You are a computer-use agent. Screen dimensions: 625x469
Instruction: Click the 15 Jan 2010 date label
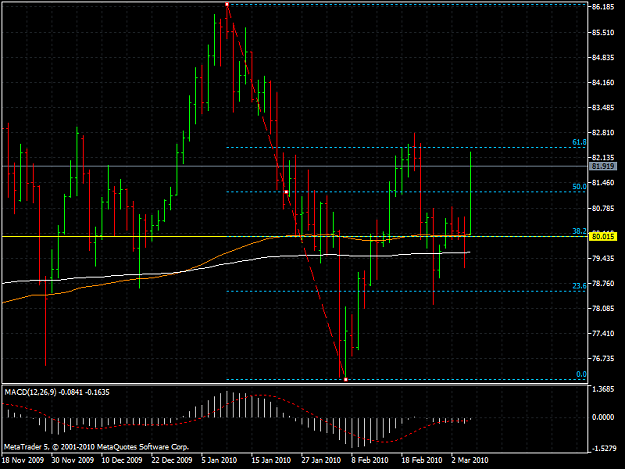point(271,460)
